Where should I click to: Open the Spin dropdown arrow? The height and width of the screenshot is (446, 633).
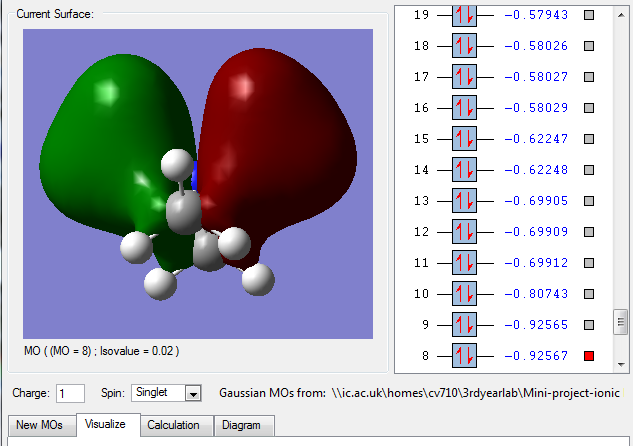tap(193, 393)
